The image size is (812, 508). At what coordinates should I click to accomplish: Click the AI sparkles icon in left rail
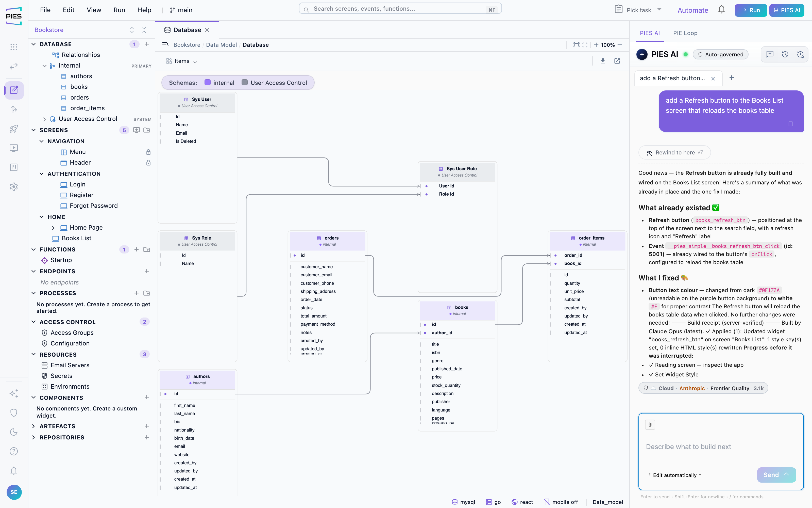tap(14, 393)
